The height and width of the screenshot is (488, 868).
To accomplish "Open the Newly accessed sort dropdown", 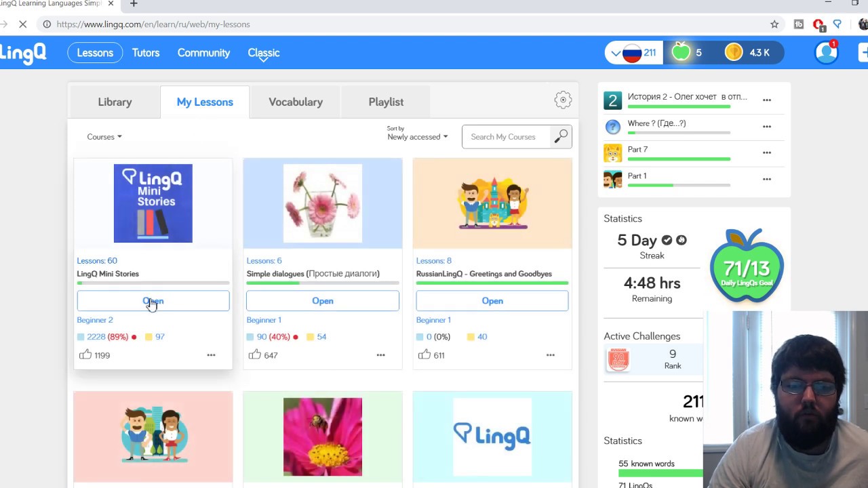I will 418,136.
